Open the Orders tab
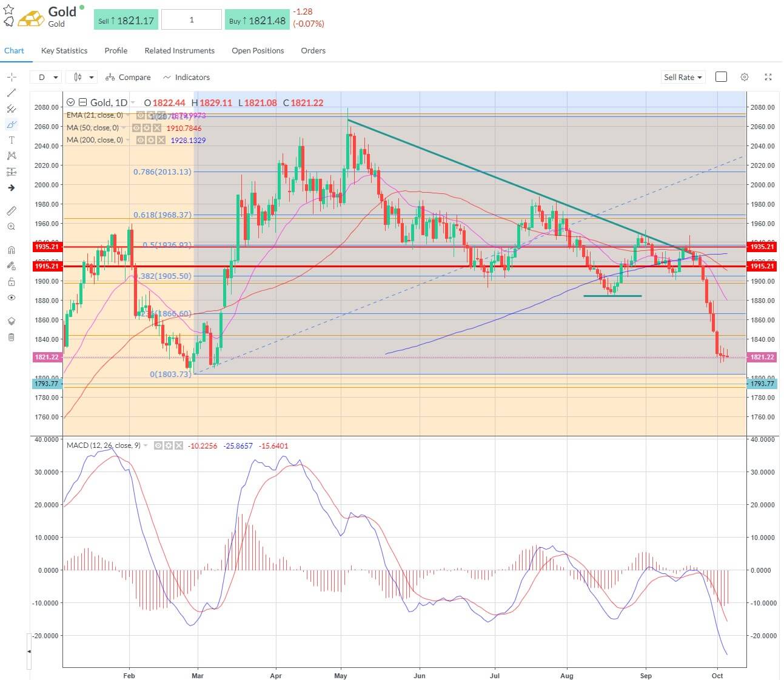This screenshot has height=680, width=784. tap(313, 51)
